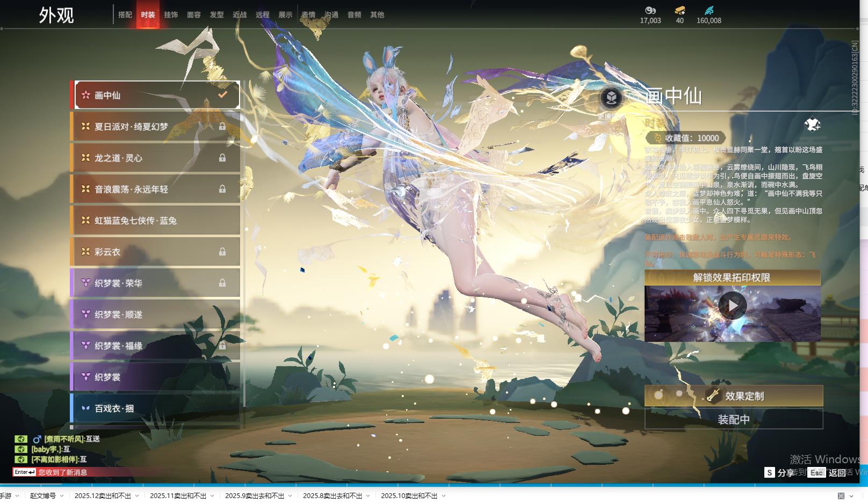Click the equipped checkmark on 画中仙
Viewport: 868px width, 504px height.
(222, 94)
